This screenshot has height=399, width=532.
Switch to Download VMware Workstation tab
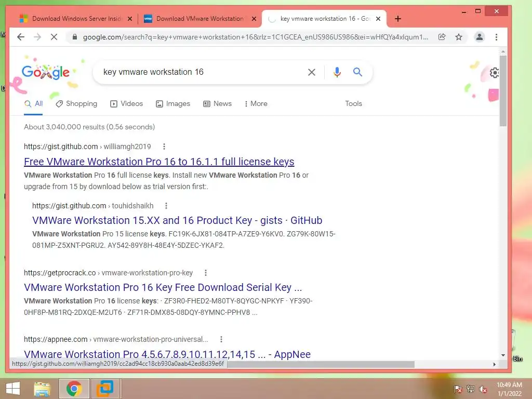point(199,19)
